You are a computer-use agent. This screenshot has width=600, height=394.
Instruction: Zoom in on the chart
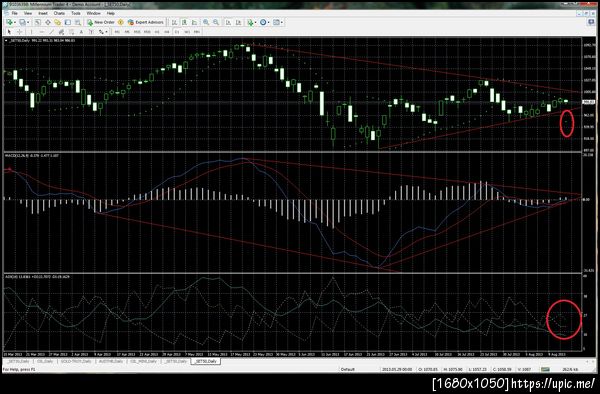pos(206,22)
